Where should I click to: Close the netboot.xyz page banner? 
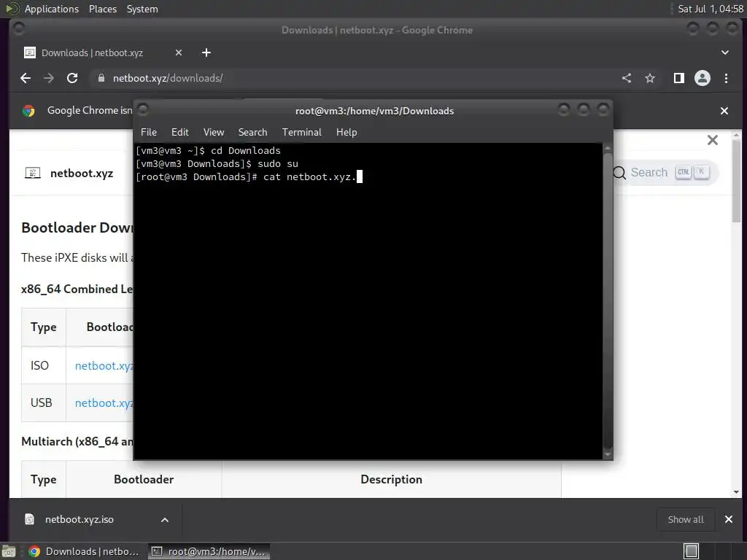[712, 140]
